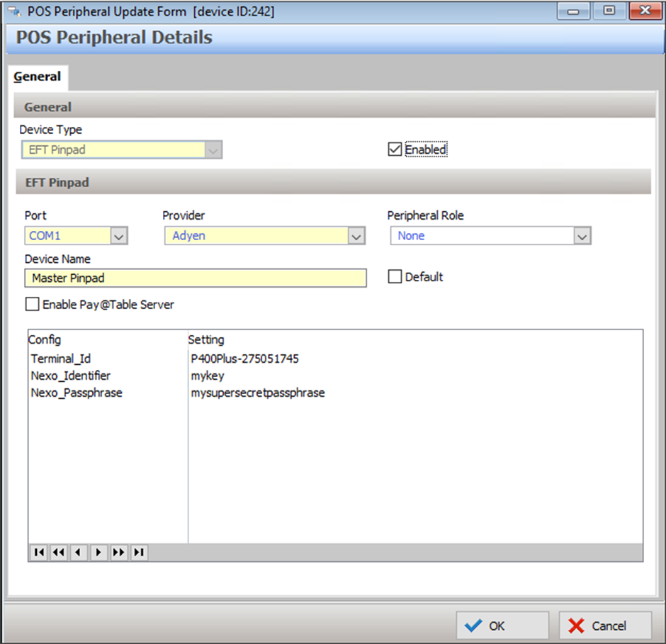The width and height of the screenshot is (666, 644).
Task: Select the General tab
Action: point(38,77)
